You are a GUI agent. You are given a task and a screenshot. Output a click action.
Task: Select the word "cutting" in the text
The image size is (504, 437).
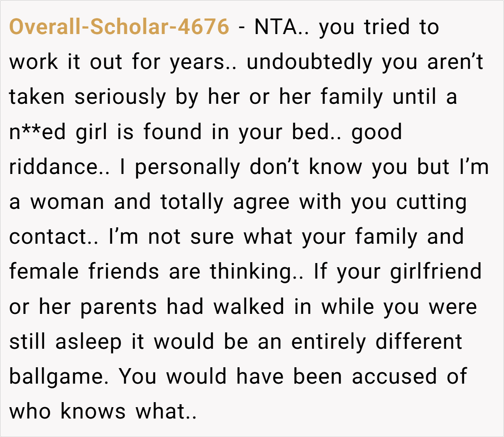pyautogui.click(x=431, y=203)
